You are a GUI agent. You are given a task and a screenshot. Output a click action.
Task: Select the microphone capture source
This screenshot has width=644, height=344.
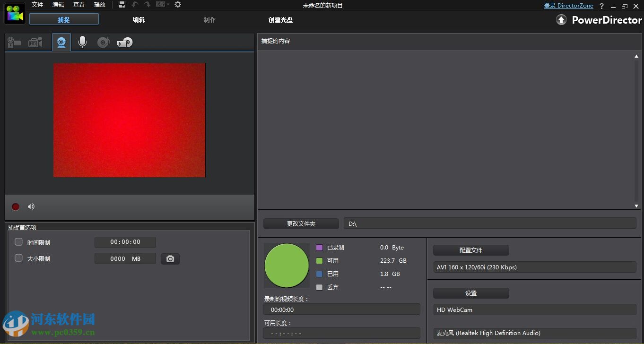point(83,42)
